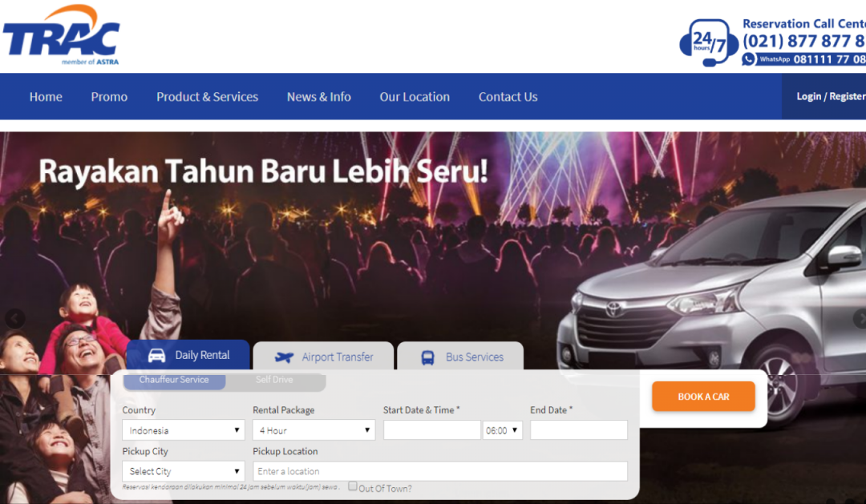Image resolution: width=866 pixels, height=504 pixels.
Task: Open the Country dropdown showing Indonesia
Action: coord(183,429)
